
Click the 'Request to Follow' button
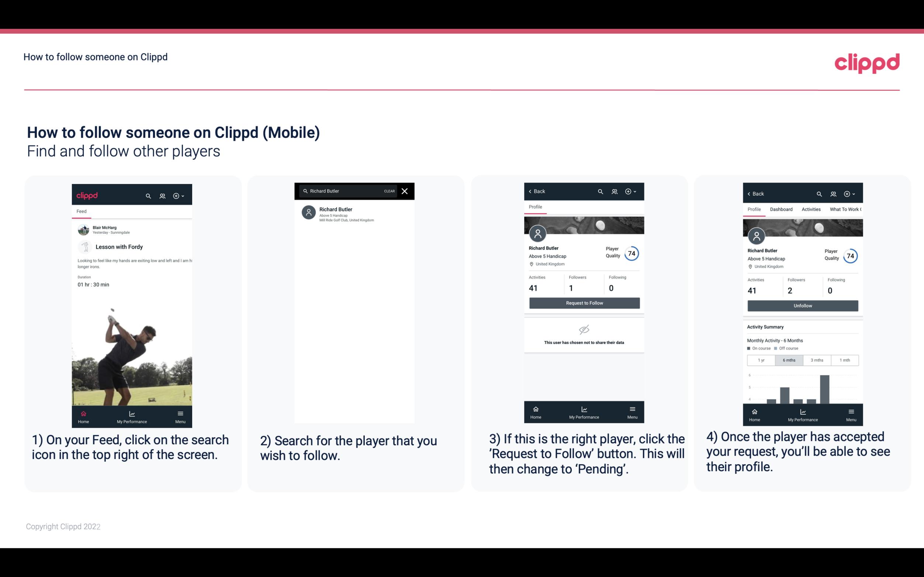584,302
